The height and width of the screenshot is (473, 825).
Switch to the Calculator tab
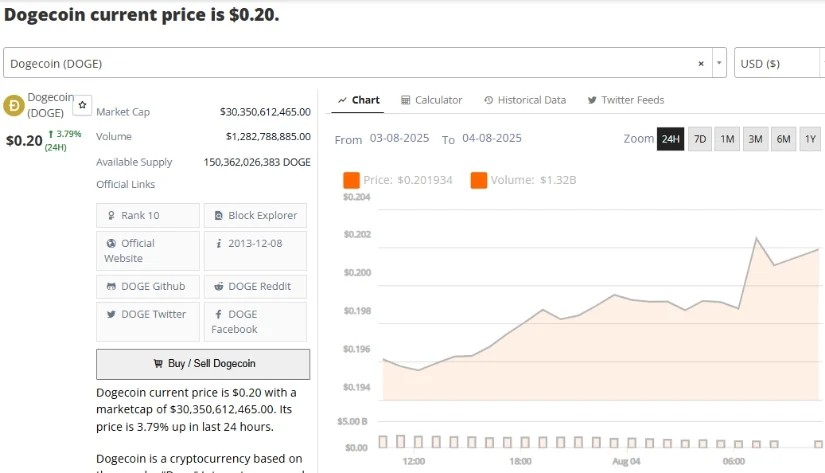(x=431, y=100)
